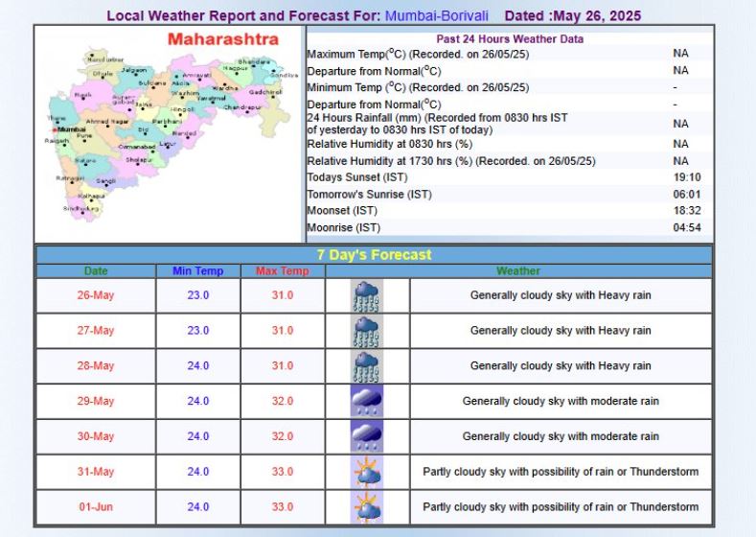Click the Min Temp column header

(x=197, y=271)
